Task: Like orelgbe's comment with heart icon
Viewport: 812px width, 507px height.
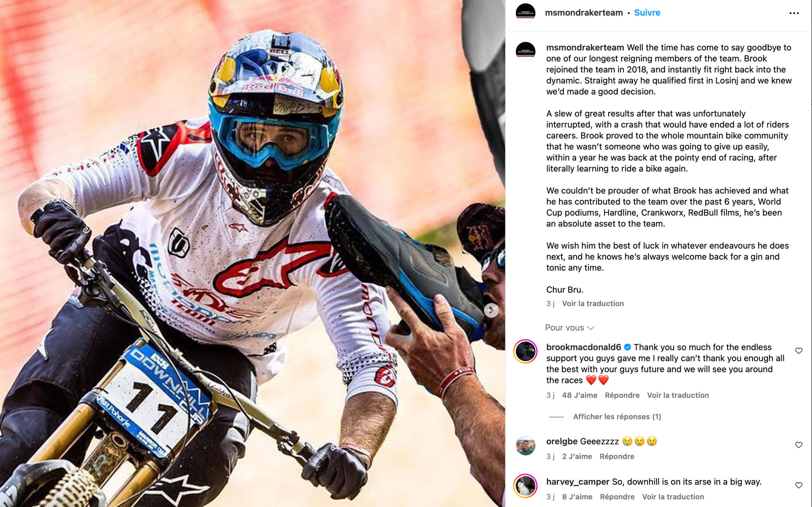Action: [799, 445]
